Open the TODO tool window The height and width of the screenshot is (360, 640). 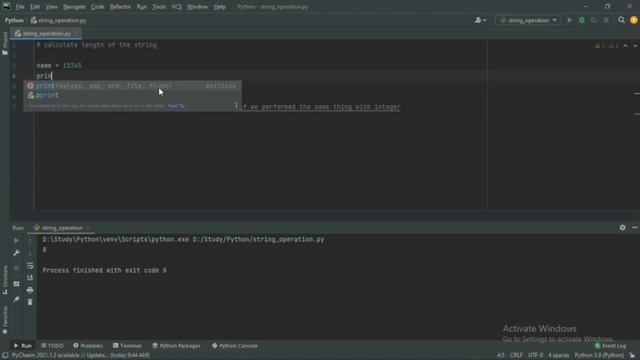[x=52, y=346]
